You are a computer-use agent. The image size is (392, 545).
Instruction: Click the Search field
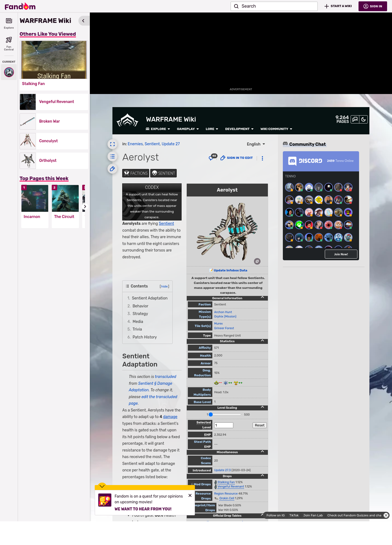[x=274, y=6]
